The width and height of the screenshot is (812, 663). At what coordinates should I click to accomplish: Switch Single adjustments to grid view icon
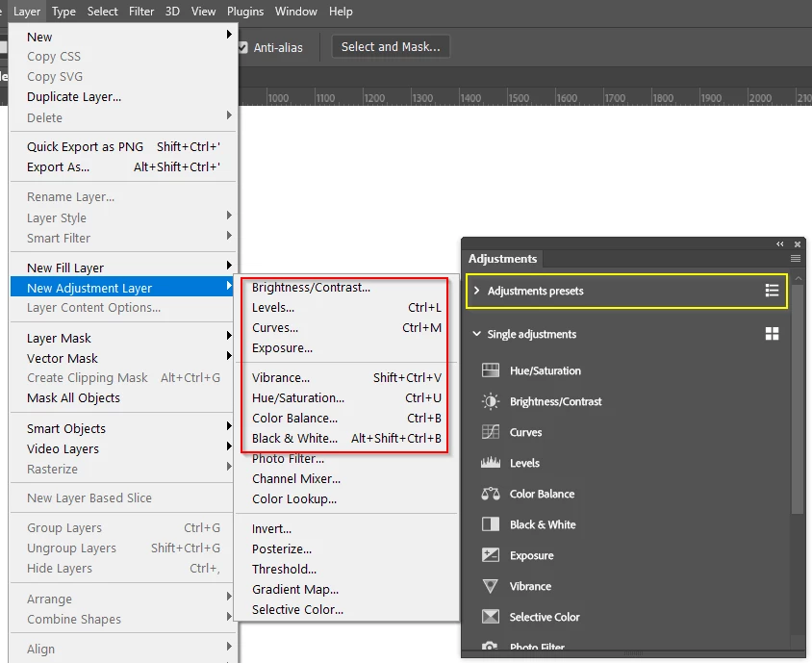[772, 334]
